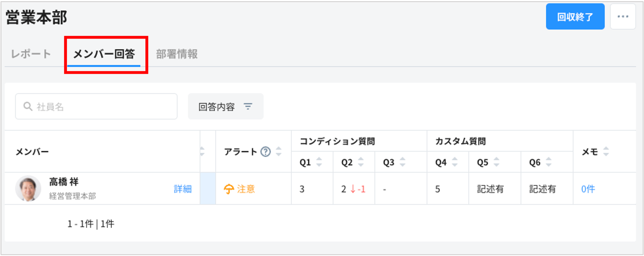The width and height of the screenshot is (644, 256).
Task: Switch to the レポート tab
Action: click(31, 54)
